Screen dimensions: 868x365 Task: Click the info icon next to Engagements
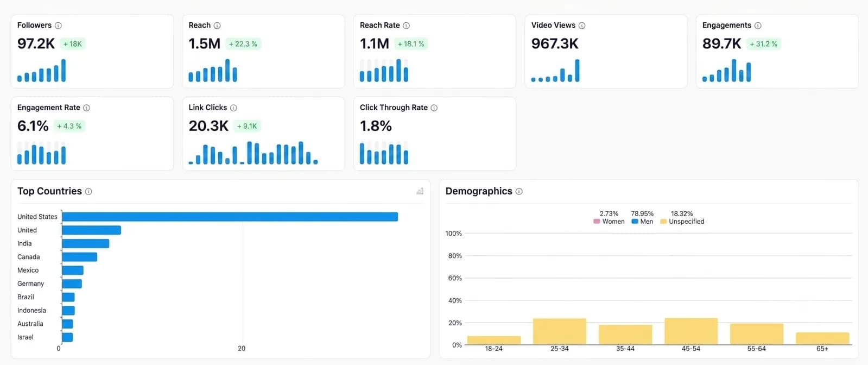point(758,26)
